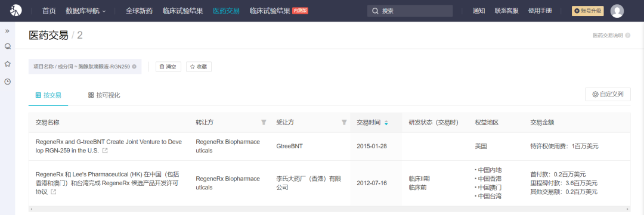This screenshot has height=215, width=644.
Task: Open external link icon of RGN-259 joint venture deal
Action: (105, 151)
